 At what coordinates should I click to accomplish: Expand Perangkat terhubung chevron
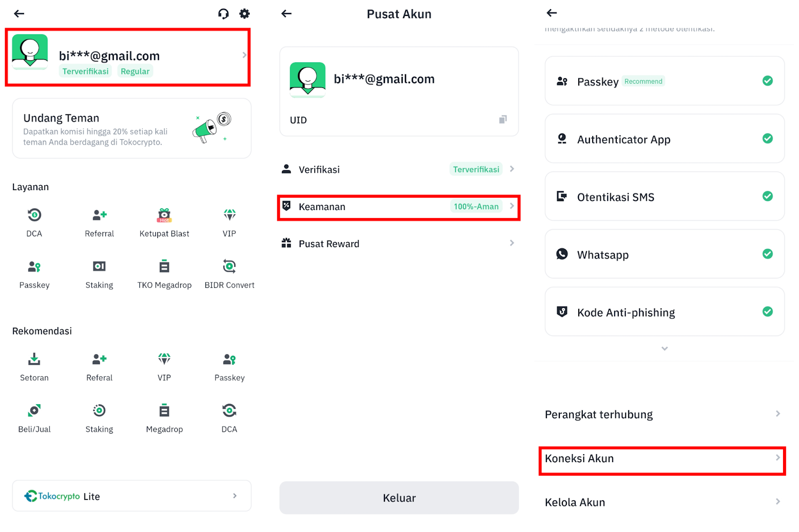coord(778,414)
